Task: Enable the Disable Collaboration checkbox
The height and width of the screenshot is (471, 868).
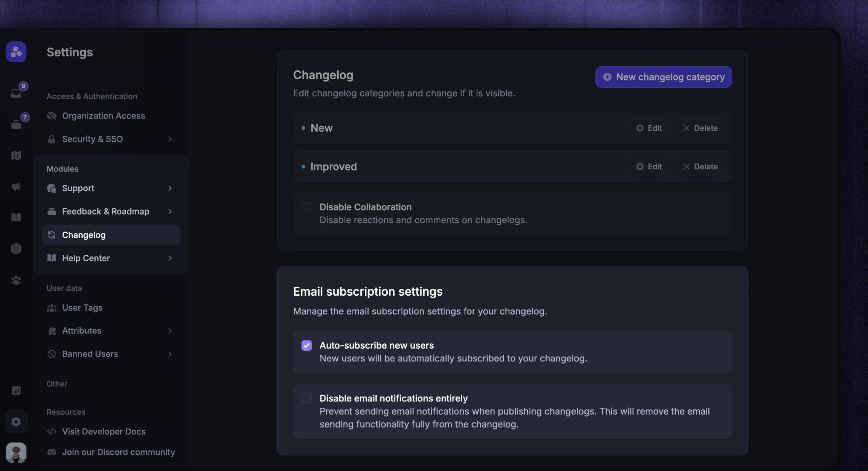Action: click(x=306, y=207)
